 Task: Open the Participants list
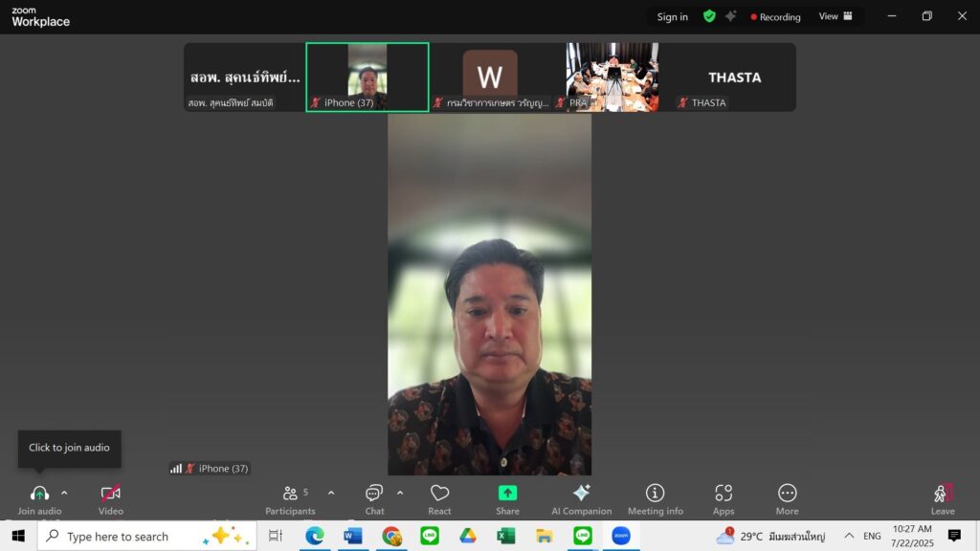(x=291, y=494)
